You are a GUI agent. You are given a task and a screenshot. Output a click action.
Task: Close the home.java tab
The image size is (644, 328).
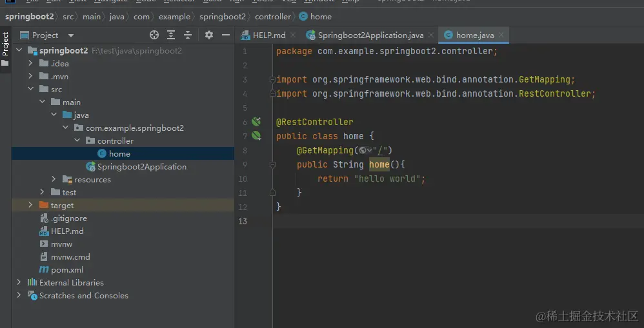coord(501,35)
